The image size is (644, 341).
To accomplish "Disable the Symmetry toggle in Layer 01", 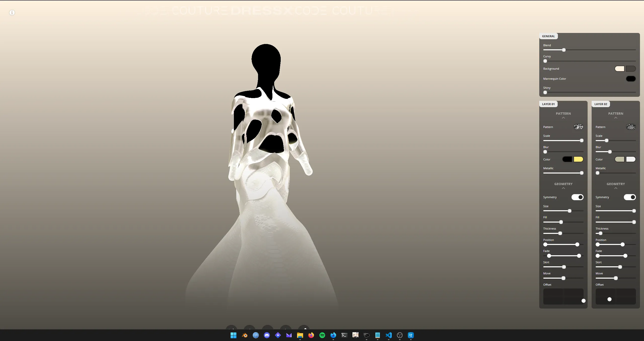I will pos(577,197).
